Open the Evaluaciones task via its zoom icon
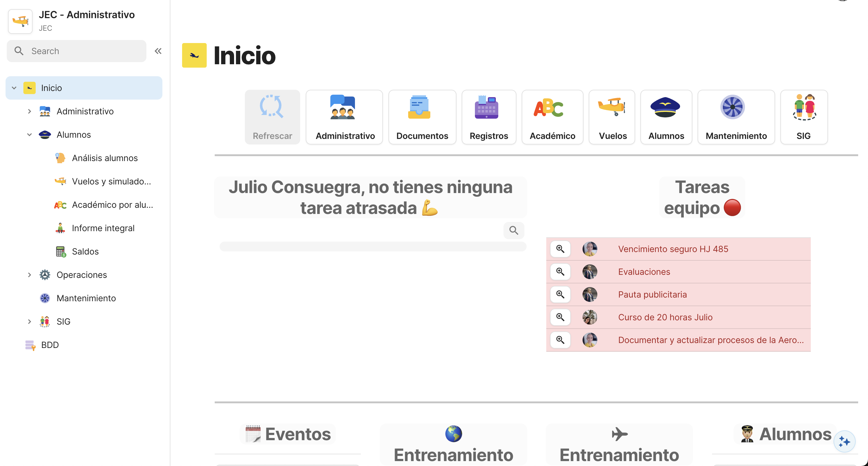The image size is (868, 466). click(560, 272)
